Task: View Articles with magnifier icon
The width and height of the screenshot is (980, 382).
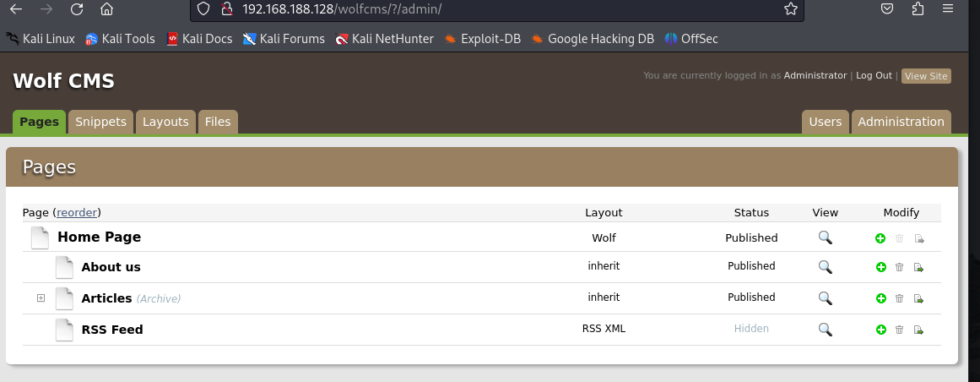Action: click(825, 298)
